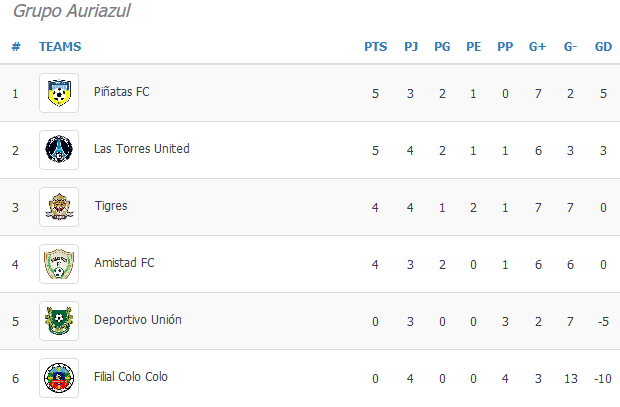Open the Piñatas FC team link
This screenshot has width=620, height=407.
(x=121, y=92)
